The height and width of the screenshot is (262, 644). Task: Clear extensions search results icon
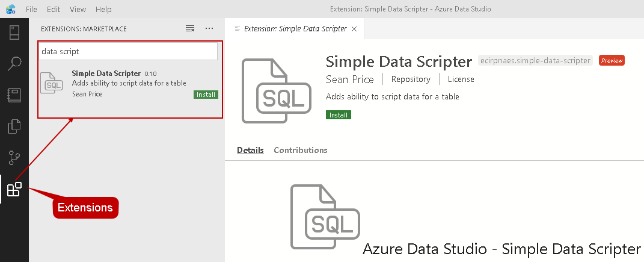click(x=190, y=28)
